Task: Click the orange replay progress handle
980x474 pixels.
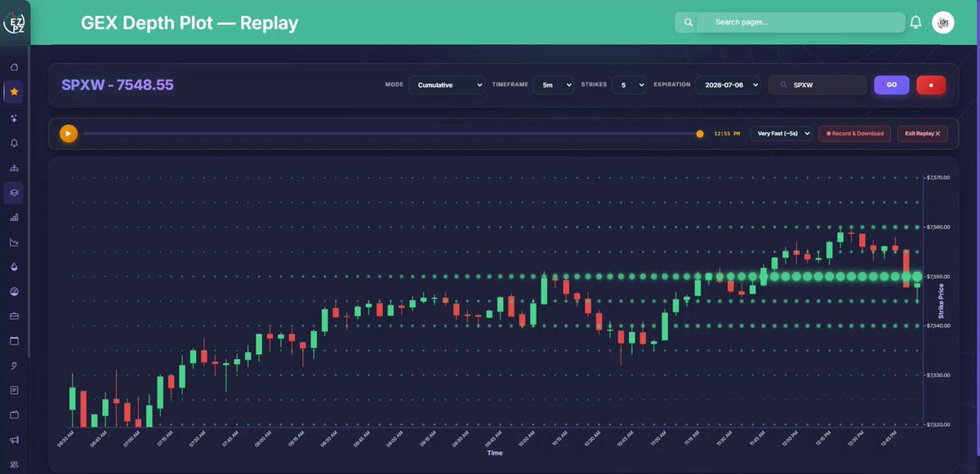Action: 700,134
